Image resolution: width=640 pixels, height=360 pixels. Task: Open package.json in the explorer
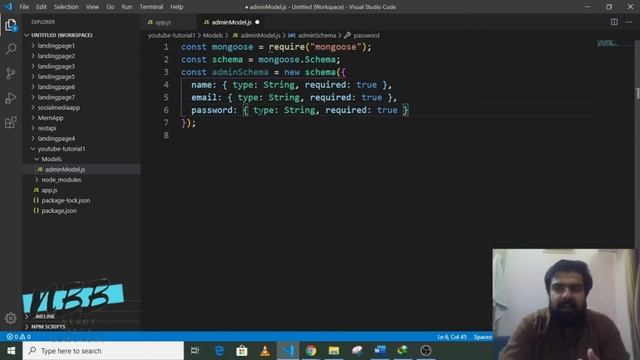[59, 211]
